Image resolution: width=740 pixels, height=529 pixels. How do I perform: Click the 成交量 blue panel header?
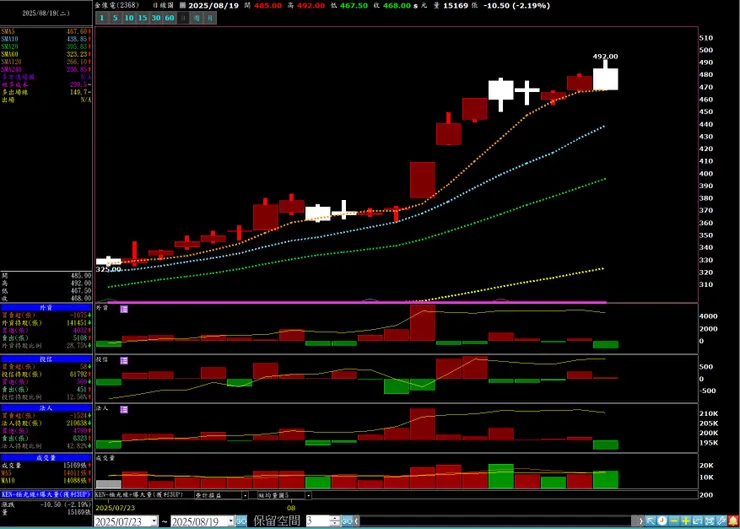[46, 458]
